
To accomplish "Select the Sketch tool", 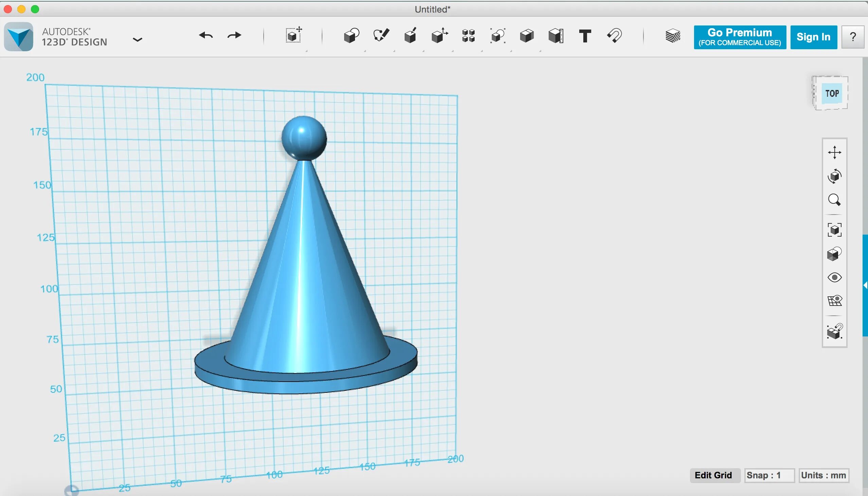I will point(381,36).
